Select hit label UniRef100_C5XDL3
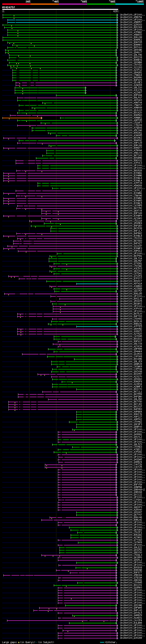This screenshot has width=146, height=644. click(131, 555)
